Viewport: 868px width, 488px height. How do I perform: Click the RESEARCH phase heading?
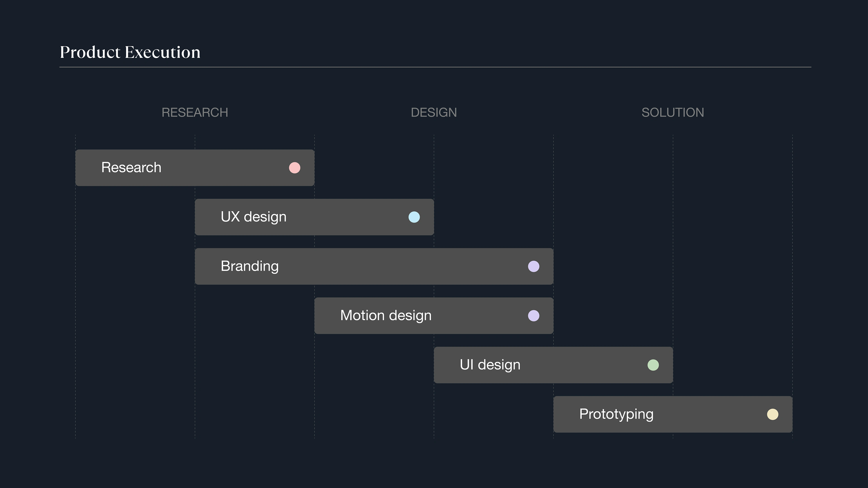click(x=195, y=113)
